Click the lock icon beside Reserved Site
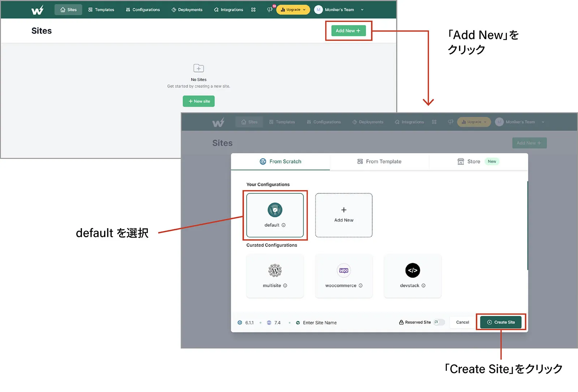Screen dimensions: 578x392 401,322
